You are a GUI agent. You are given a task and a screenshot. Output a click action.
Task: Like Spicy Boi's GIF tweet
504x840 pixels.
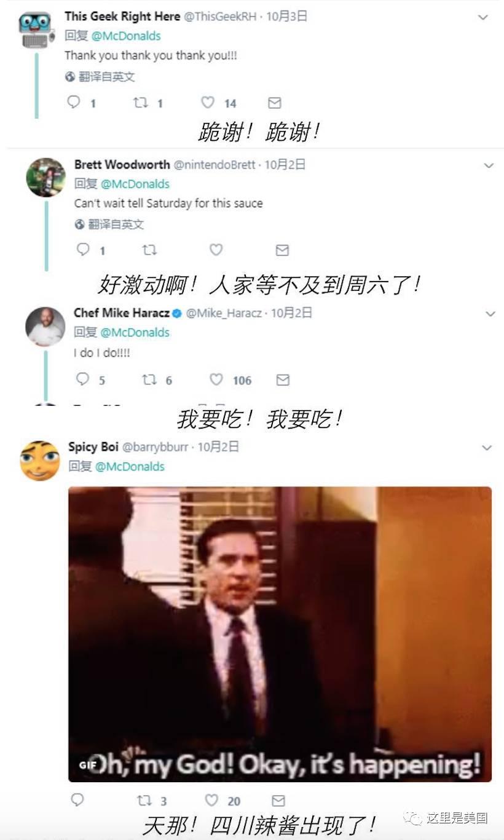[211, 801]
